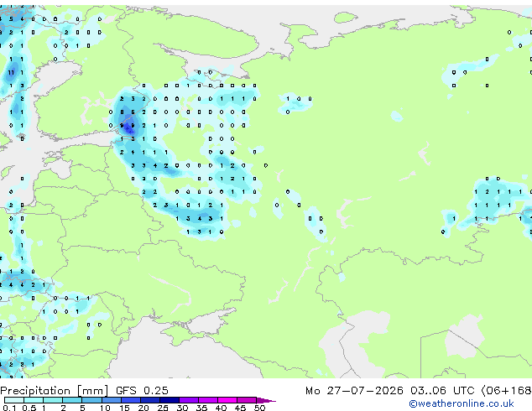Click the 40 to 45 mm magenta swatch
The image size is (532, 411).
click(x=227, y=400)
